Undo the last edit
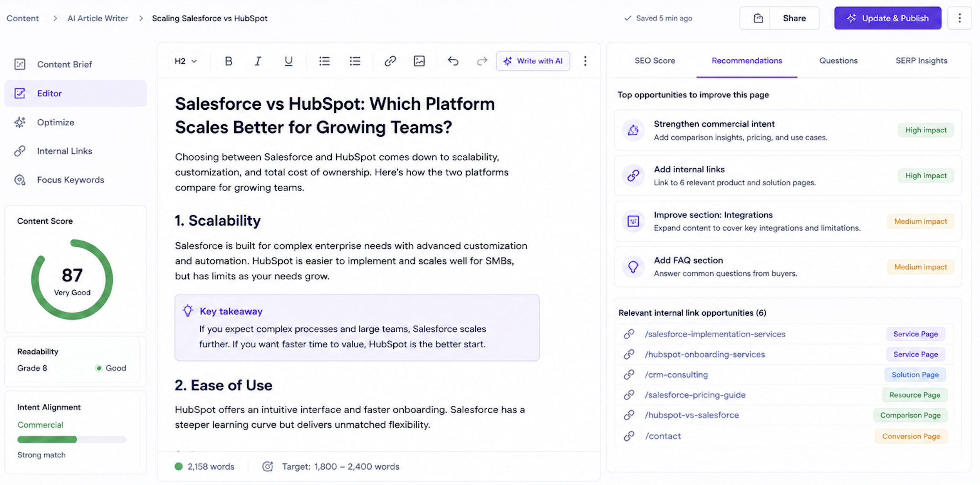Image resolution: width=980 pixels, height=485 pixels. (x=453, y=61)
